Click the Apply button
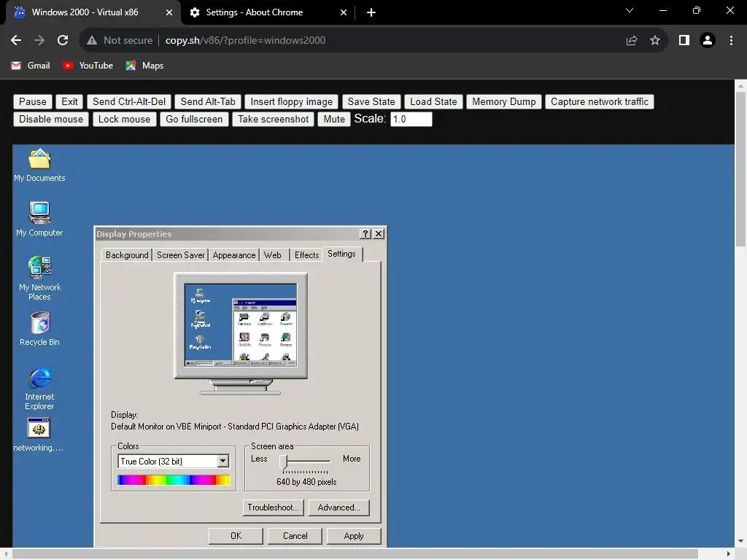This screenshot has width=747, height=560. (x=354, y=536)
